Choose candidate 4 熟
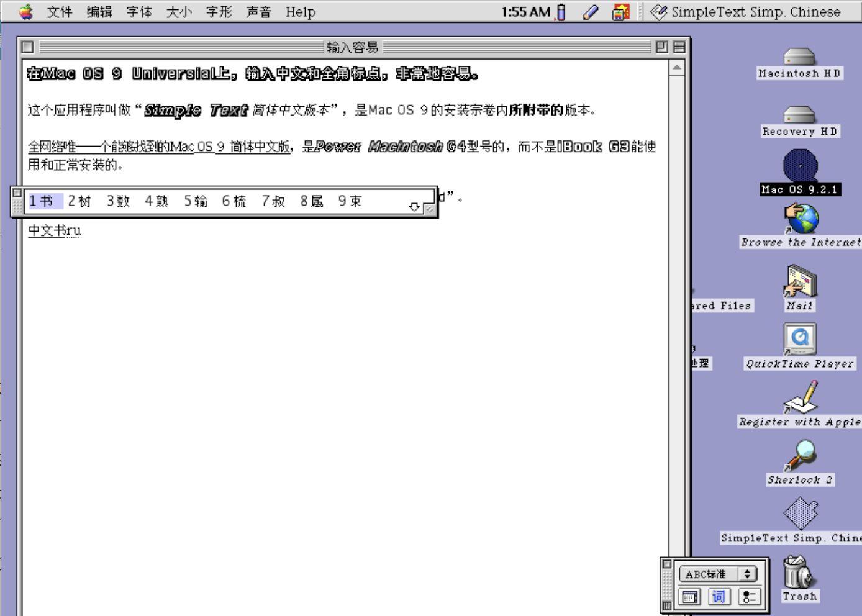This screenshot has height=616, width=862. (x=157, y=201)
